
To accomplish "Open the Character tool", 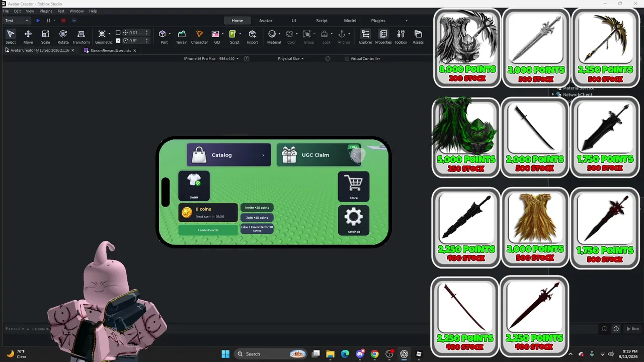I will click(x=199, y=37).
